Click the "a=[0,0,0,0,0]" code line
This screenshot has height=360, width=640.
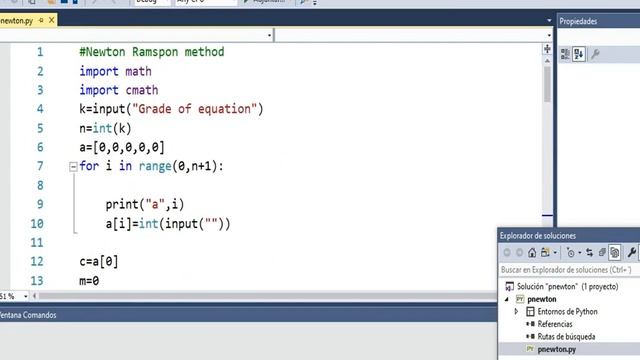pyautogui.click(x=122, y=147)
